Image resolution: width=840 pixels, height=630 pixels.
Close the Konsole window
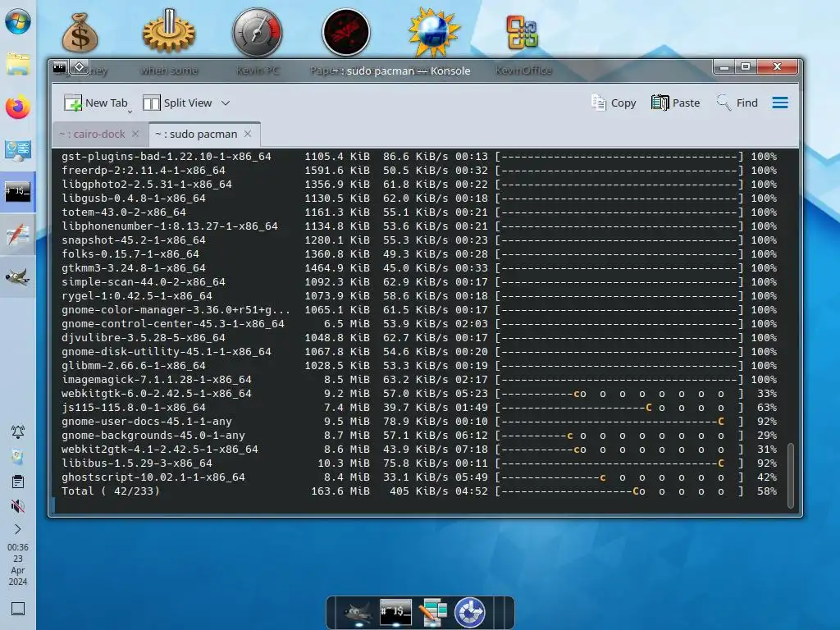(778, 66)
